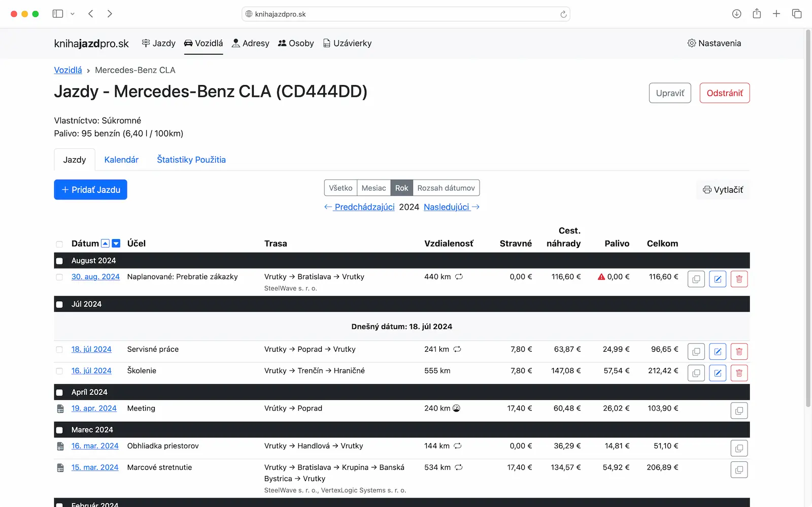Check the Marec 2024 group checkbox
Image resolution: width=812 pixels, height=507 pixels.
(59, 430)
